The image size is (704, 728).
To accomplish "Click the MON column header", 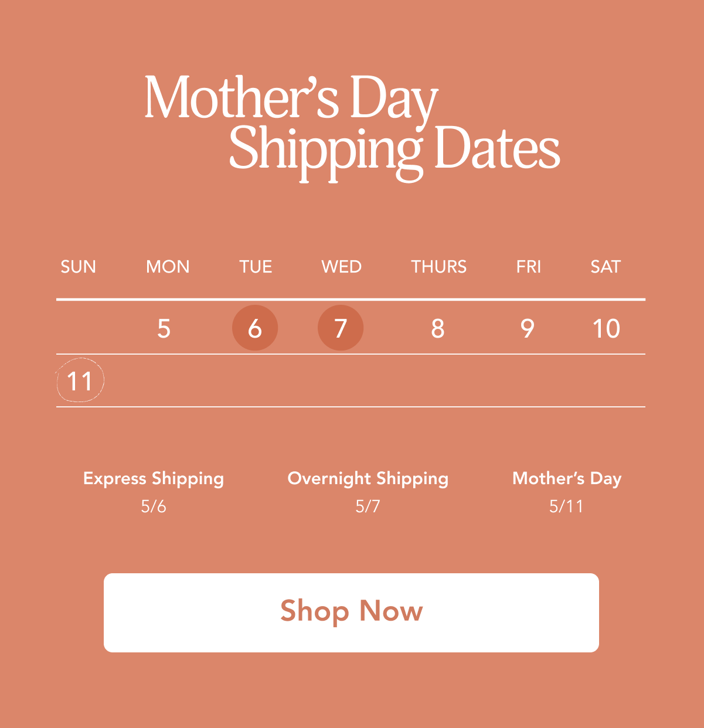I will (168, 267).
